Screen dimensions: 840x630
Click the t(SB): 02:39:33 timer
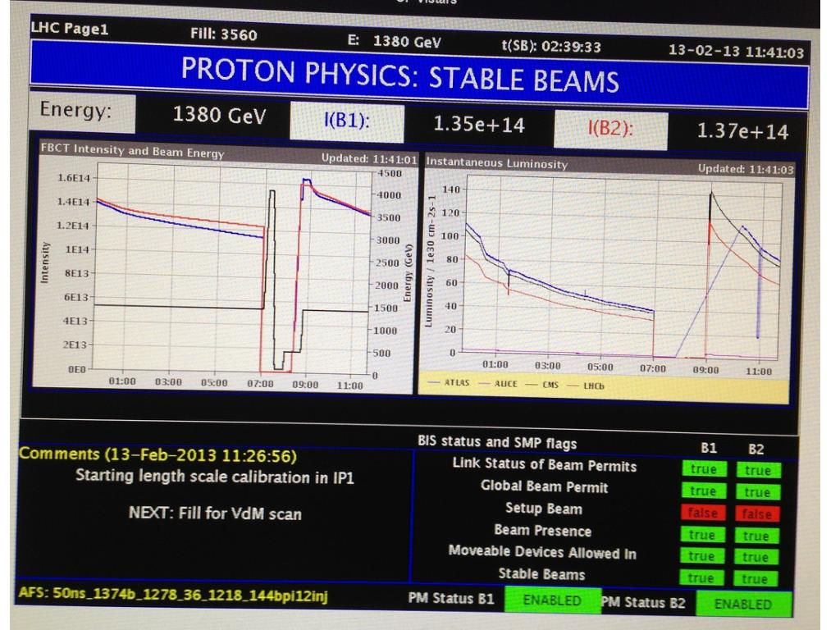point(551,46)
